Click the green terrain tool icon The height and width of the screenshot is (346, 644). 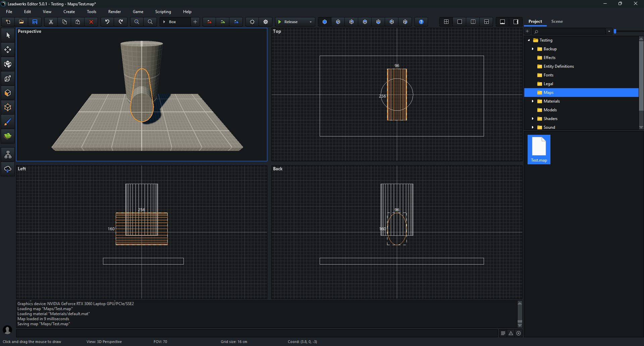(x=8, y=136)
